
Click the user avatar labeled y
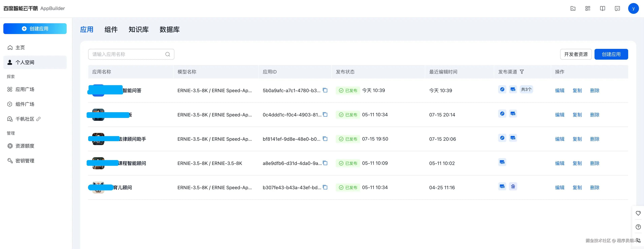pos(633,9)
